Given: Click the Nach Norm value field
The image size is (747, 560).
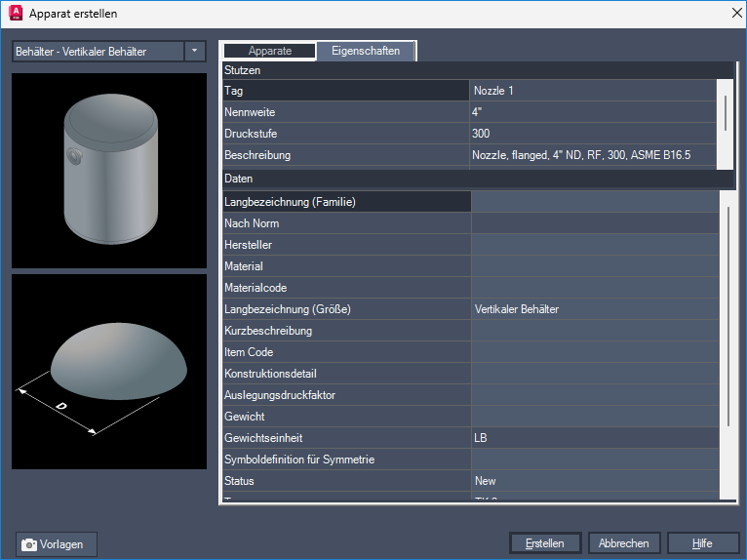Looking at the screenshot, I should point(595,223).
